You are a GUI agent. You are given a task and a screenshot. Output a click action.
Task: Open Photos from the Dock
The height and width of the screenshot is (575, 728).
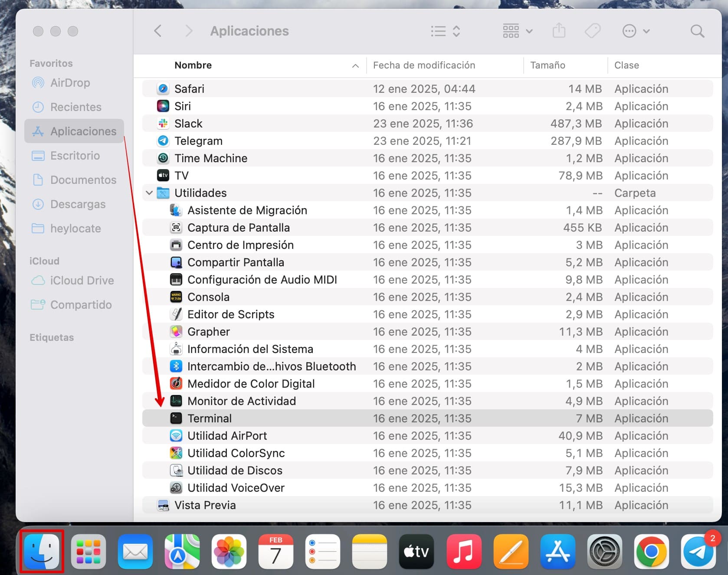[x=229, y=551]
